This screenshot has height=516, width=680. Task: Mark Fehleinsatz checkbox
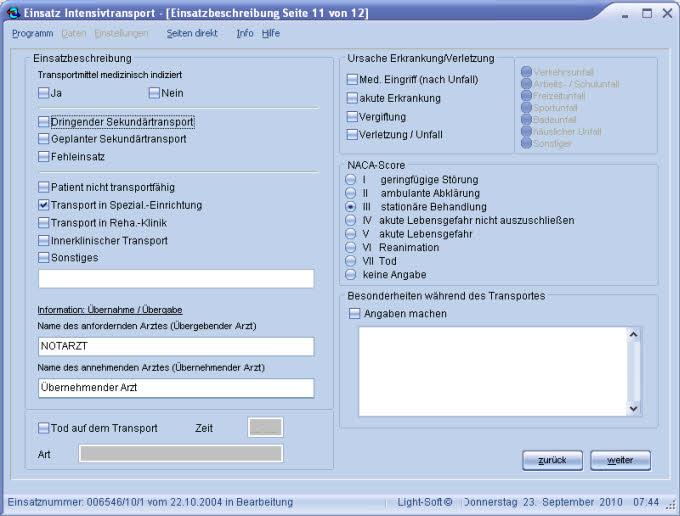[x=43, y=157]
